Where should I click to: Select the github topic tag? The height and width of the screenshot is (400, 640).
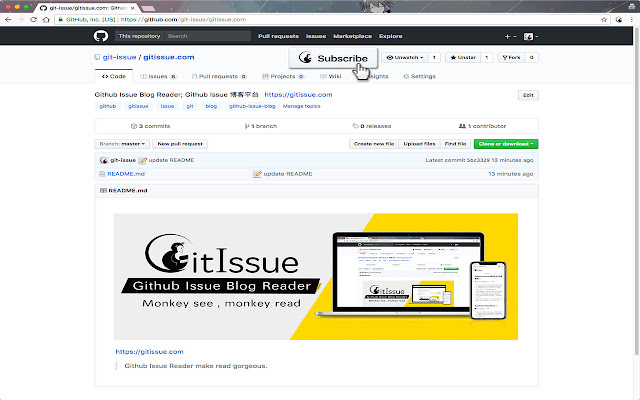point(108,106)
